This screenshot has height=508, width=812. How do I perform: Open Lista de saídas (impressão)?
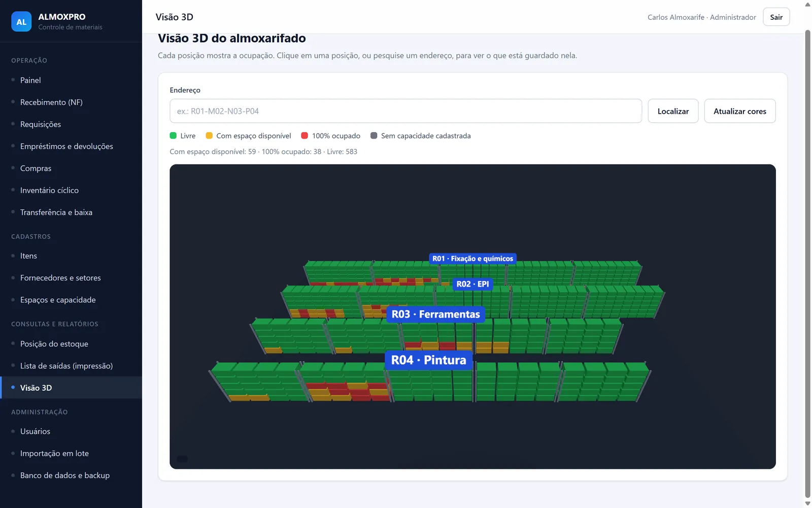coord(66,366)
